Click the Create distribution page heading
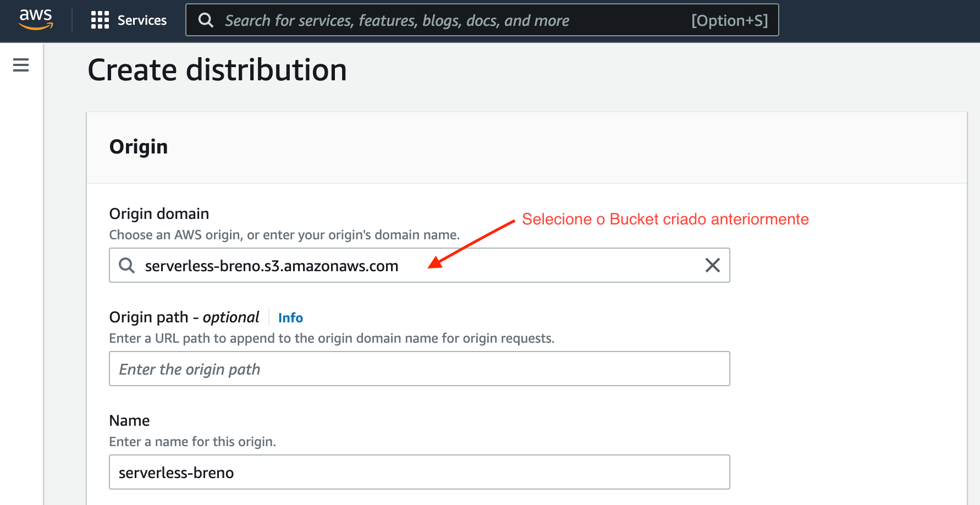The height and width of the screenshot is (505, 980). coord(217,70)
